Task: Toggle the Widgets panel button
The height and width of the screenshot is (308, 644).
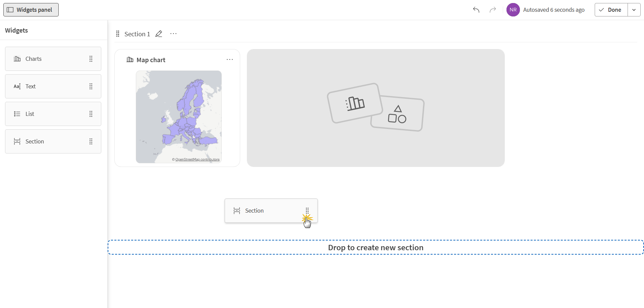Action: 31,10
